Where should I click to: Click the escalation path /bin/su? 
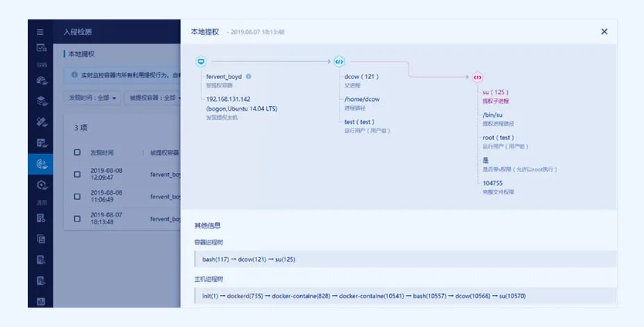[x=493, y=115]
